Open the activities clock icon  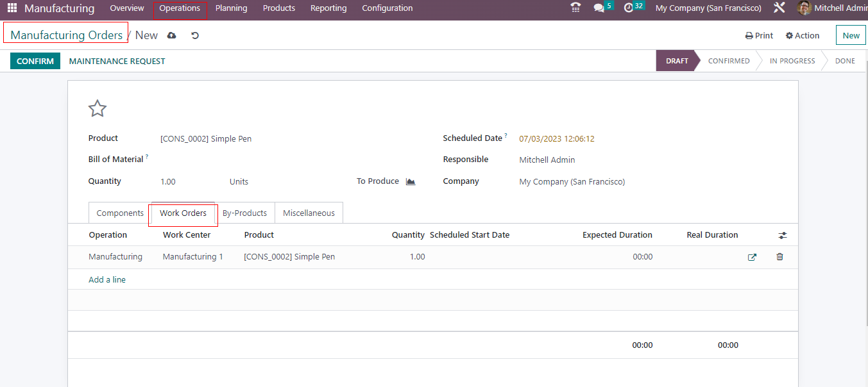[629, 8]
